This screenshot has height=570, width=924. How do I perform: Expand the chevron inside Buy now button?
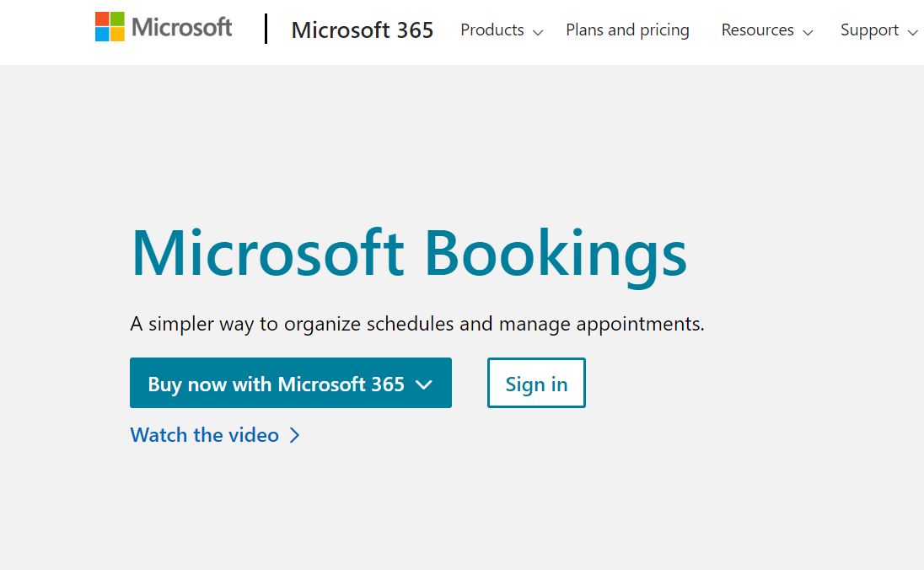click(x=424, y=384)
